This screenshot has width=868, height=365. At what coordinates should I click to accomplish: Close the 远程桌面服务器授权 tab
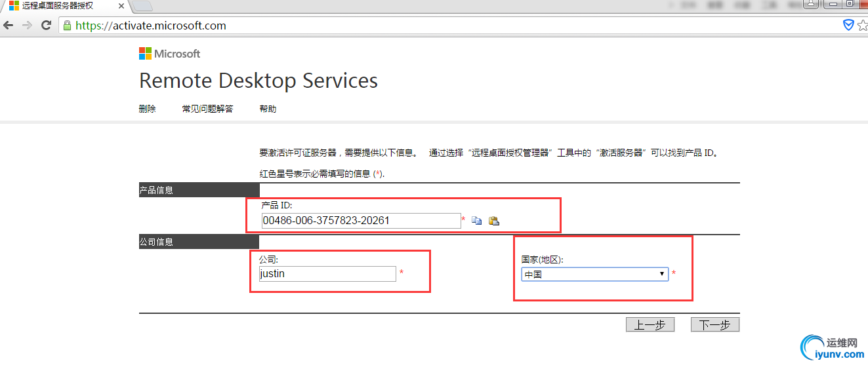point(121,6)
